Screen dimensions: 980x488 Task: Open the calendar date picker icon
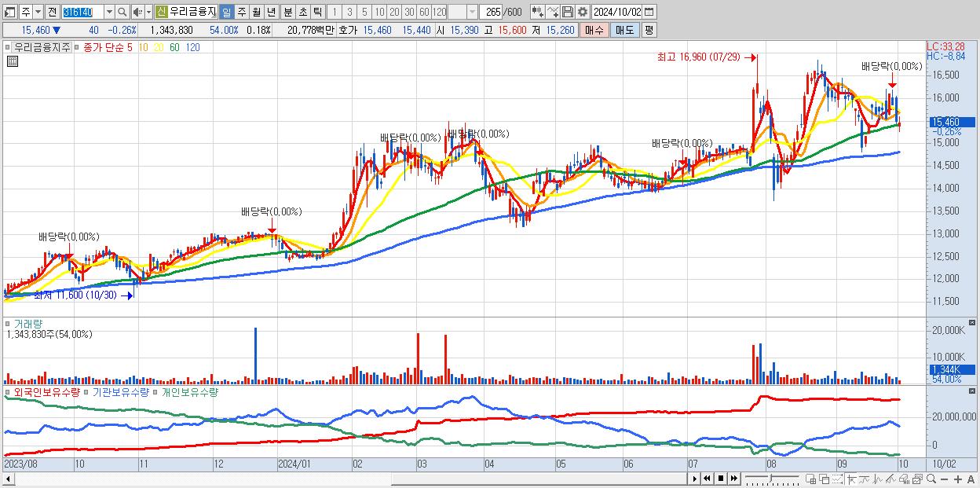[649, 12]
